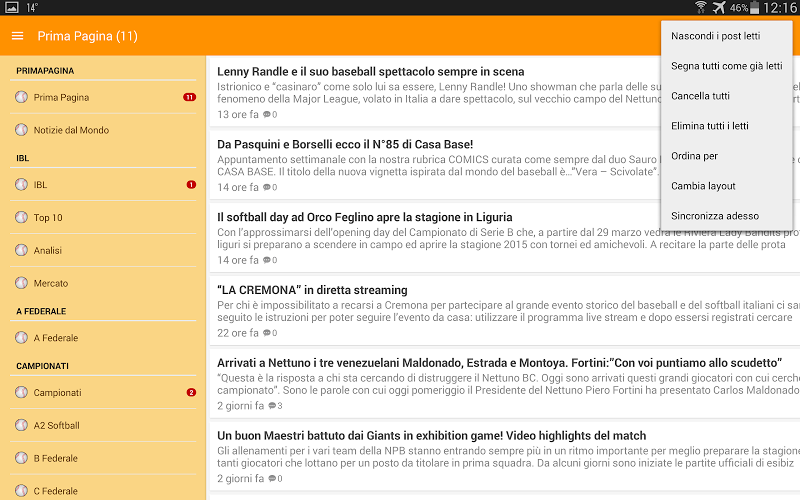Open Top 10 feed
Viewport: 800px width, 500px height.
click(x=103, y=217)
